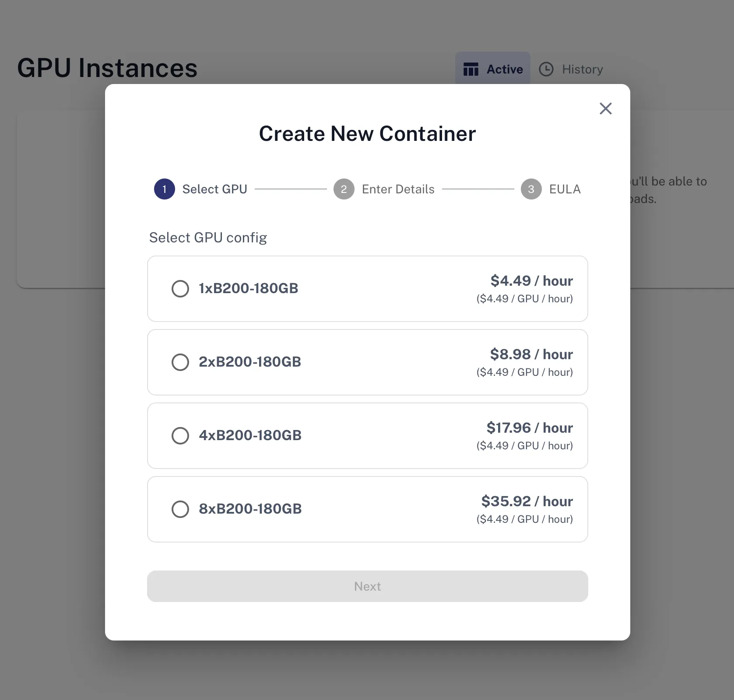Click step 2 circle Enter Details

click(344, 189)
